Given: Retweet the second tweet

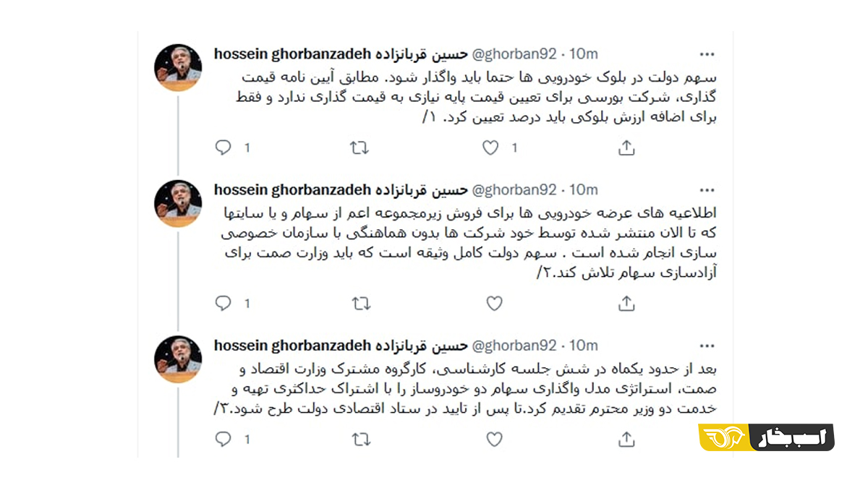Looking at the screenshot, I should pos(360,304).
